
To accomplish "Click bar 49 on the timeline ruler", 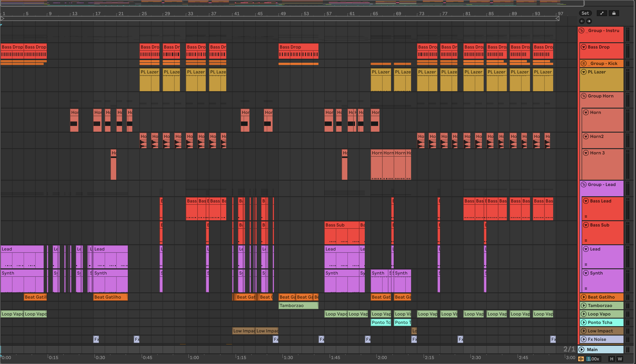I will pyautogui.click(x=283, y=14).
